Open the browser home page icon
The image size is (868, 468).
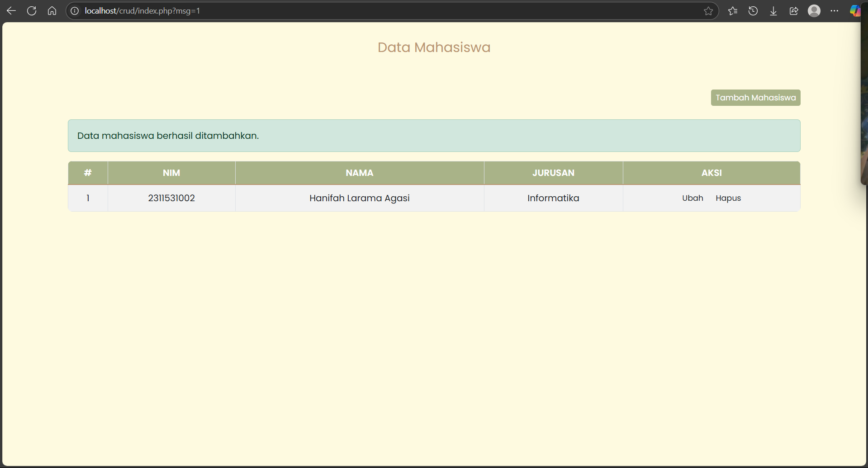coord(52,11)
